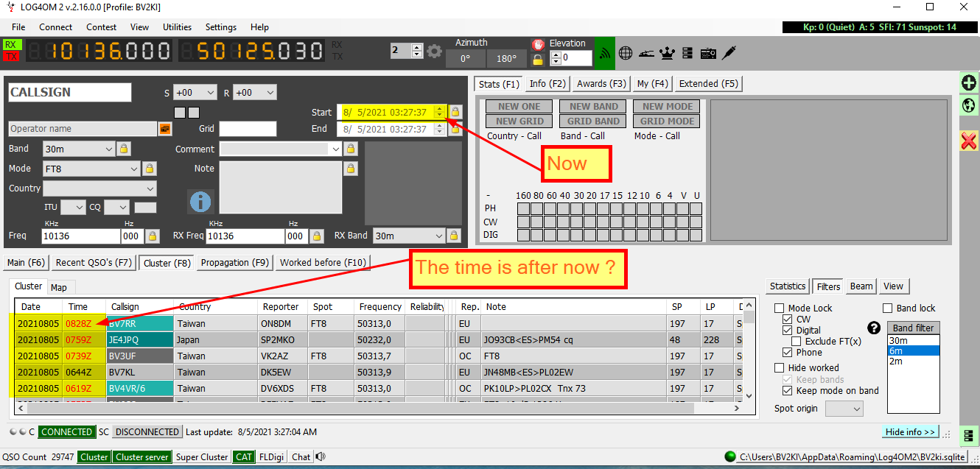The height and width of the screenshot is (469, 980).
Task: Click green plus add QSO icon
Action: [x=969, y=83]
